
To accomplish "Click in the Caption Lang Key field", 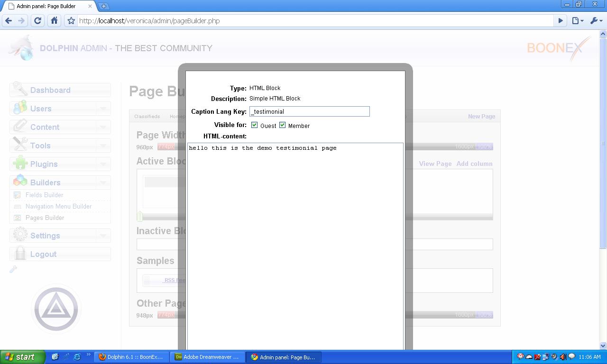I will tap(309, 111).
